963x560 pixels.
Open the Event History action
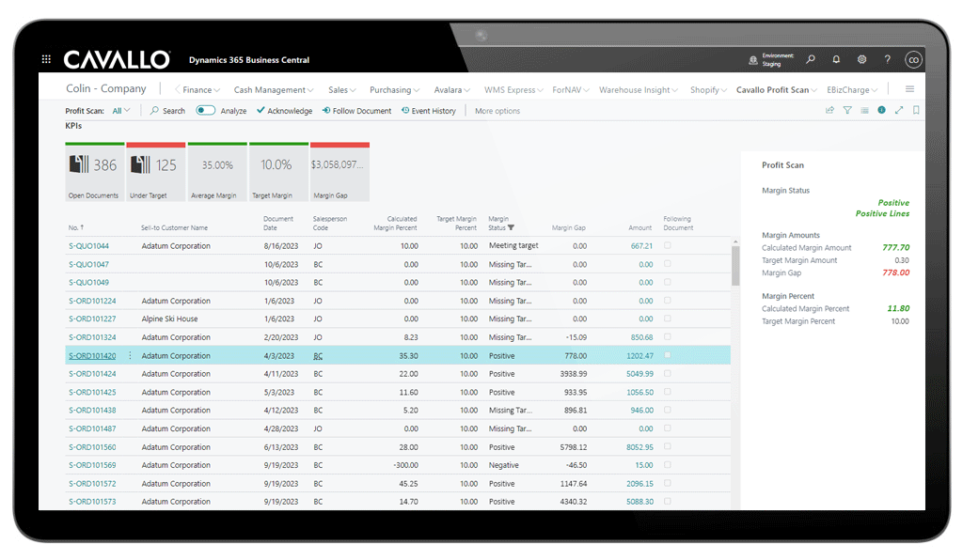coord(429,111)
